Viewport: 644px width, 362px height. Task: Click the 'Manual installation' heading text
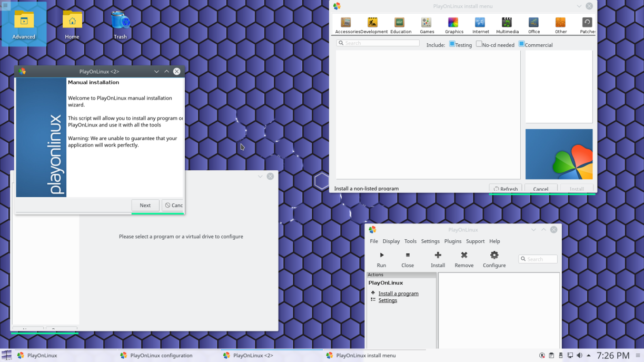(93, 82)
